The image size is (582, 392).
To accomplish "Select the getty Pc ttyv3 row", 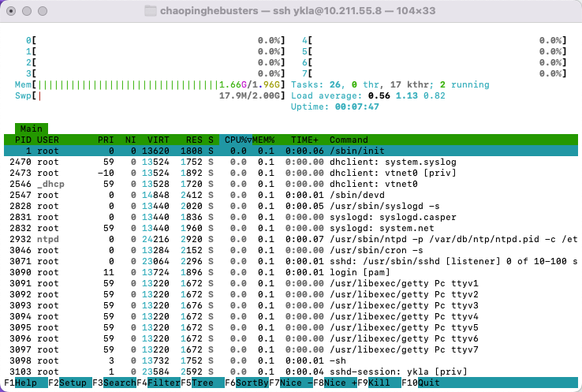I will pos(291,305).
